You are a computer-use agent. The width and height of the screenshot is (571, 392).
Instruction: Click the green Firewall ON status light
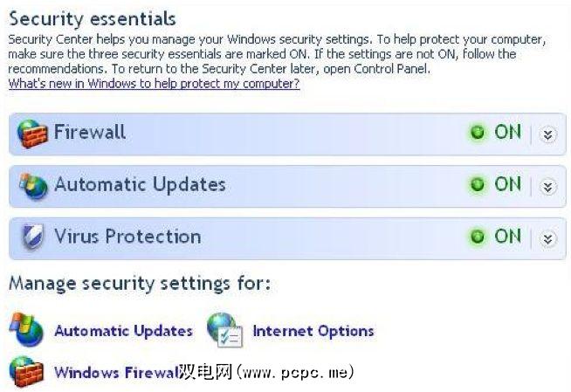(478, 134)
